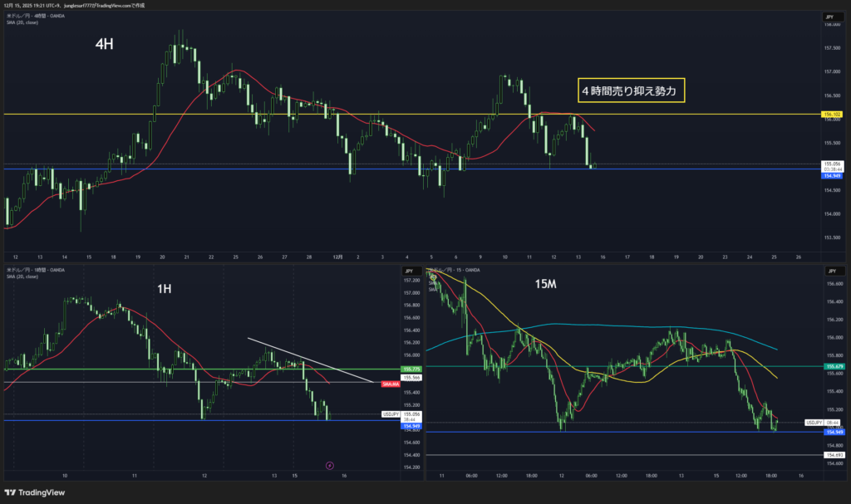Select the white descending trendline on 1H chart
Image resolution: width=851 pixels, height=504 pixels.
tap(307, 360)
